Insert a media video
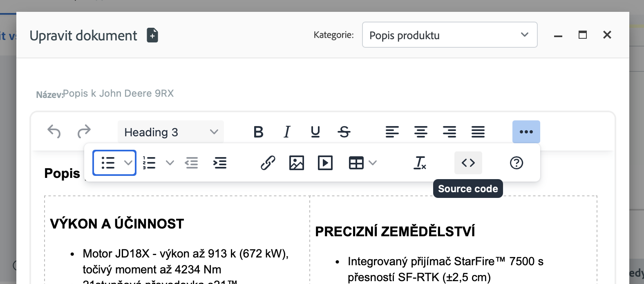644x284 pixels. click(x=325, y=163)
